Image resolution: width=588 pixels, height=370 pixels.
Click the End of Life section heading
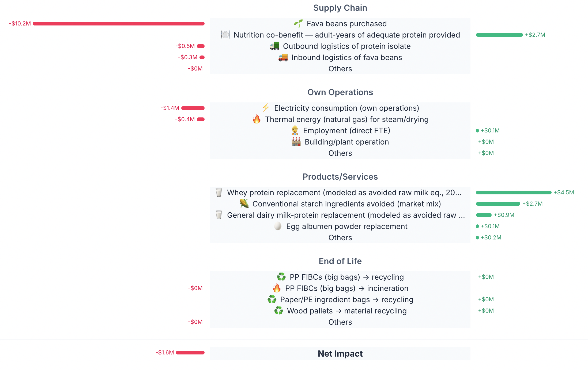pos(340,261)
